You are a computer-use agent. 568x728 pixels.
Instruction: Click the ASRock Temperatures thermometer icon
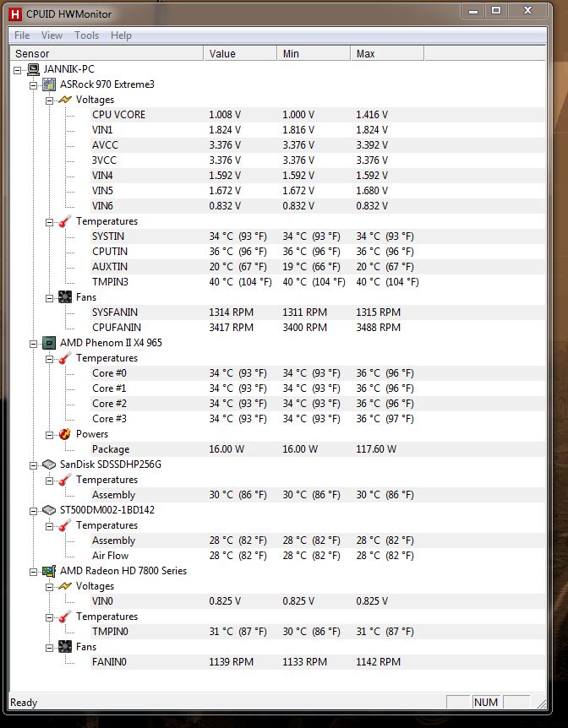pyautogui.click(x=65, y=221)
